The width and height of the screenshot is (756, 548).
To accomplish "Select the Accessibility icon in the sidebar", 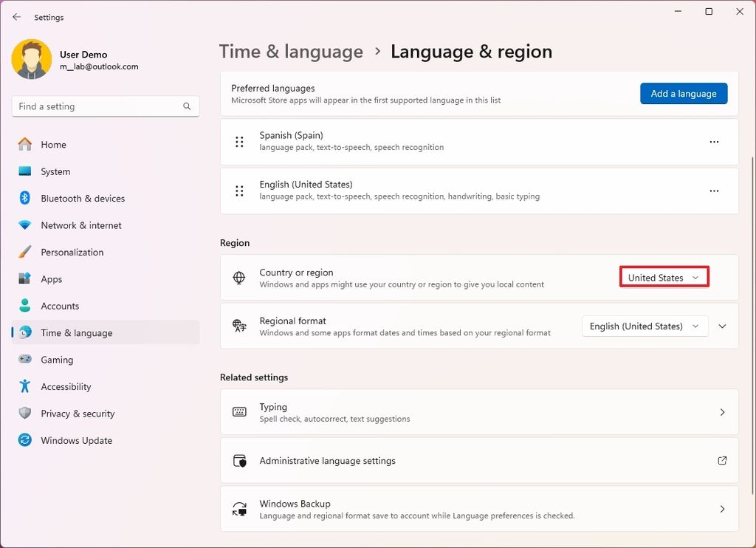I will (23, 386).
